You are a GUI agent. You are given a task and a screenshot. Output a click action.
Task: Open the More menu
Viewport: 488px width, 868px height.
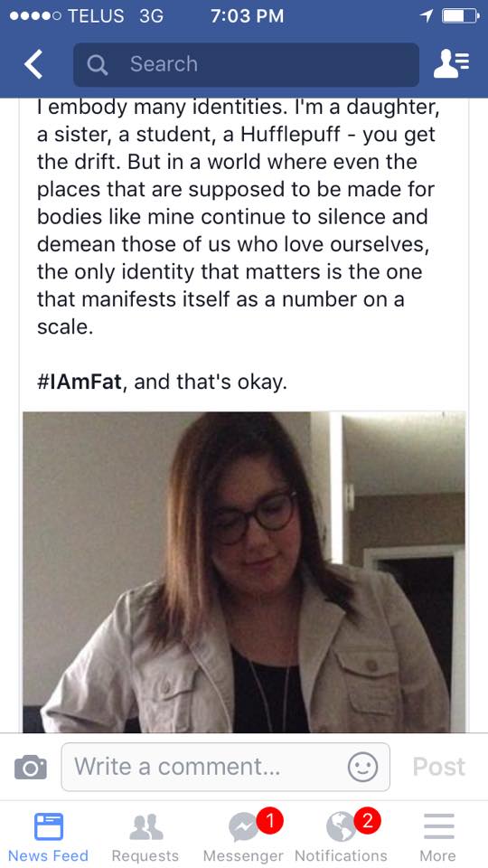tap(438, 835)
